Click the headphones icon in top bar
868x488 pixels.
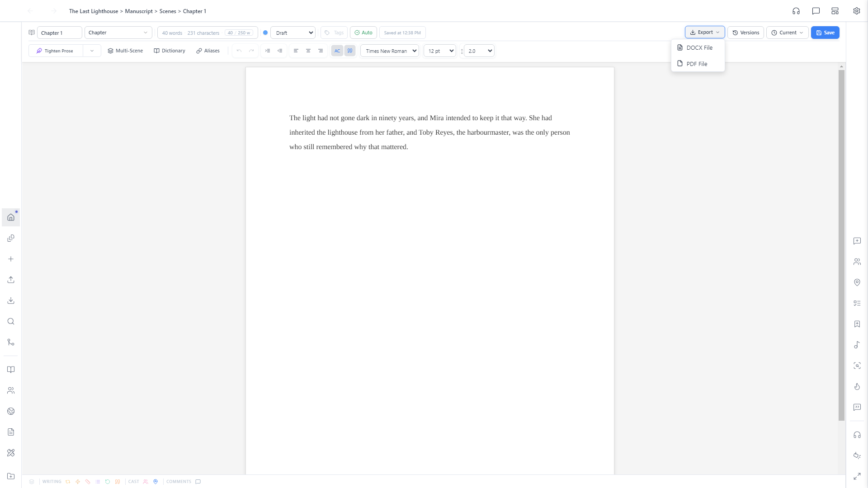[x=796, y=11]
